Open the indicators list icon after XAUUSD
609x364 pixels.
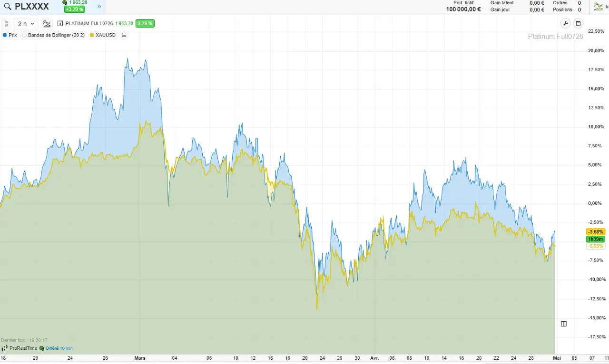(x=124, y=35)
